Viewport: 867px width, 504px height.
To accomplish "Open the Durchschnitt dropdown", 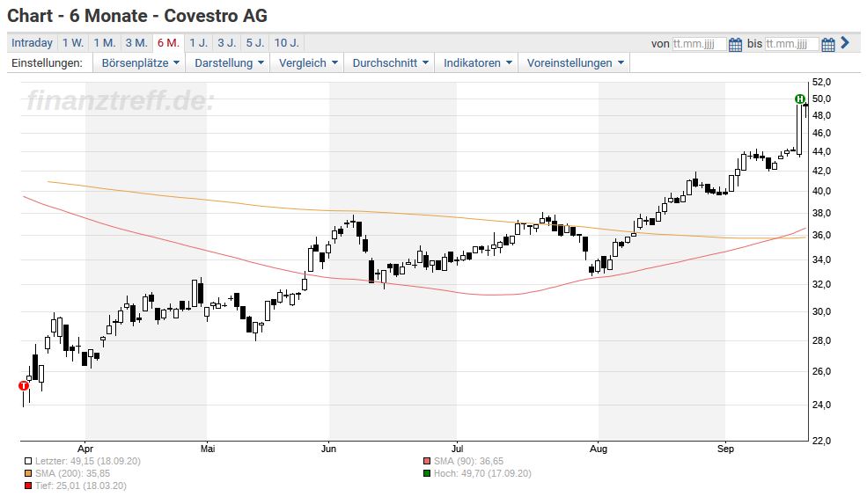I will click(x=390, y=63).
